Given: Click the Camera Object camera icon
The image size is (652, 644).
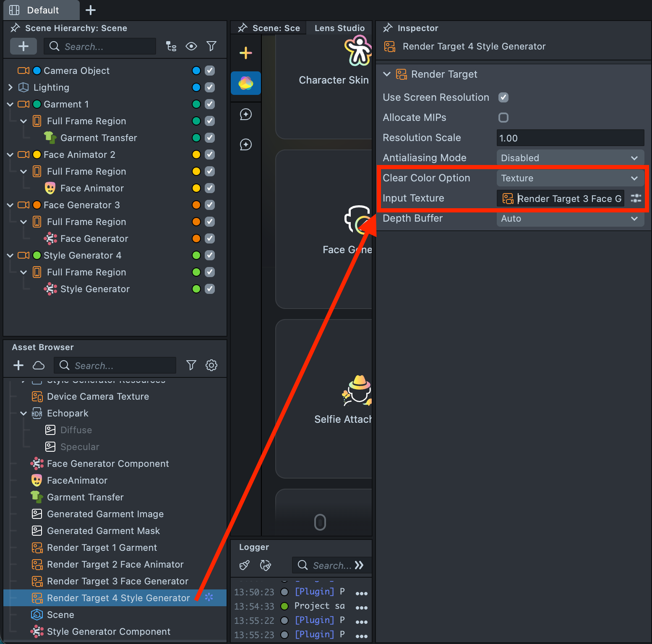Looking at the screenshot, I should [x=23, y=71].
